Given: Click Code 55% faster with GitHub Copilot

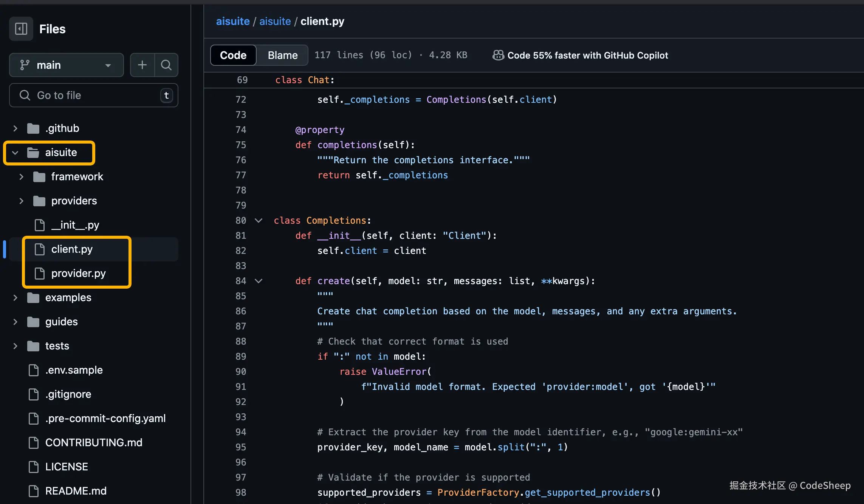Looking at the screenshot, I should tap(587, 55).
